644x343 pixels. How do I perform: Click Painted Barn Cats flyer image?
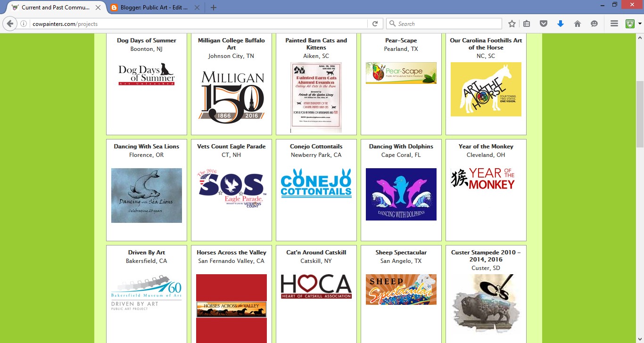click(x=316, y=98)
